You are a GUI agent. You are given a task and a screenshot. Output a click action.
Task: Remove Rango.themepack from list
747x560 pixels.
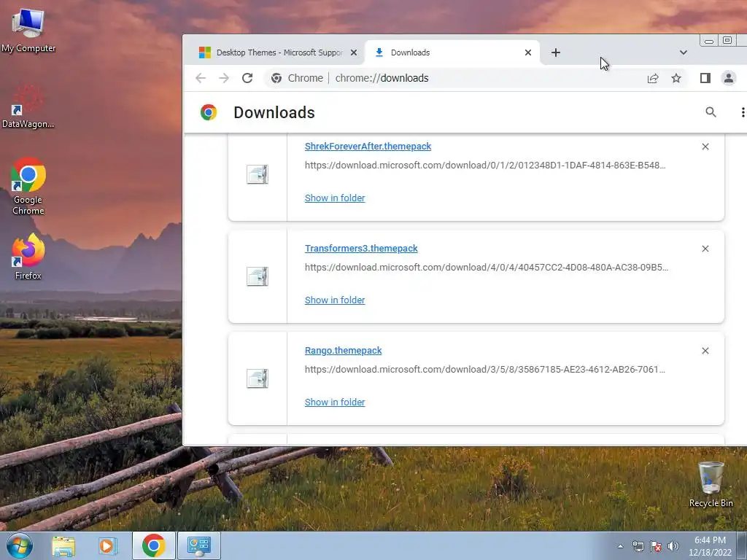[705, 351]
